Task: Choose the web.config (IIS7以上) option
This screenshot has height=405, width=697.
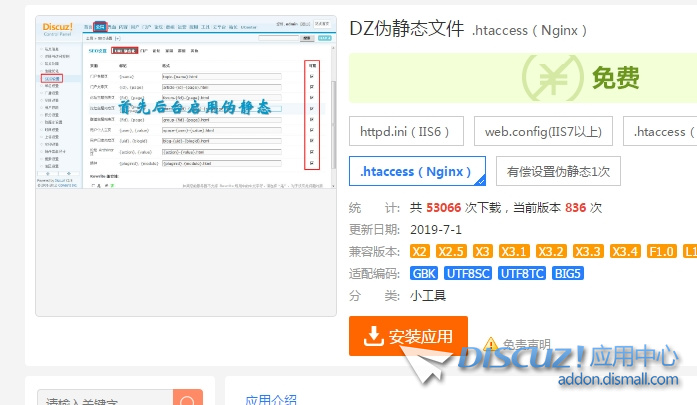Action: coord(543,131)
